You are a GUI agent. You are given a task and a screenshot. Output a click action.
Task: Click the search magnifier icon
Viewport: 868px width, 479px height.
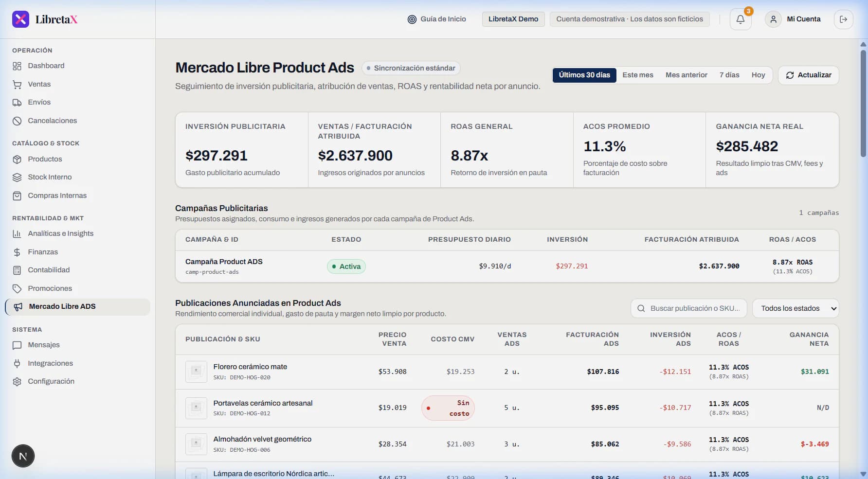pyautogui.click(x=641, y=308)
